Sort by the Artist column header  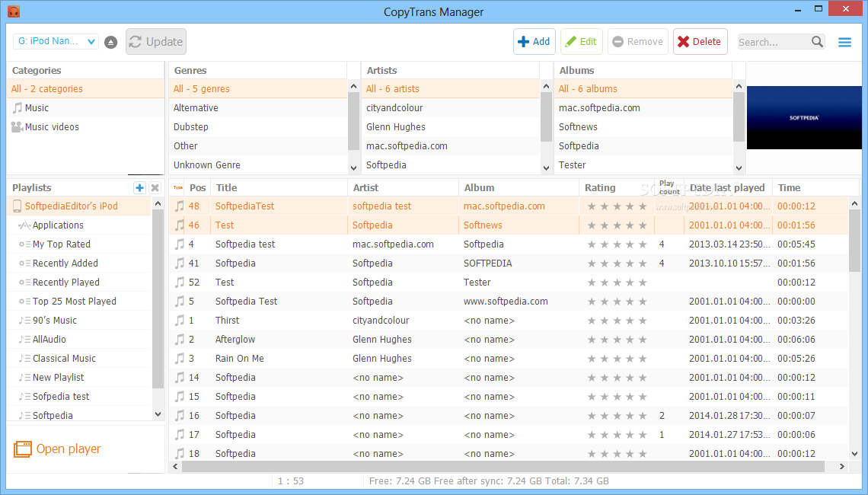click(x=403, y=187)
